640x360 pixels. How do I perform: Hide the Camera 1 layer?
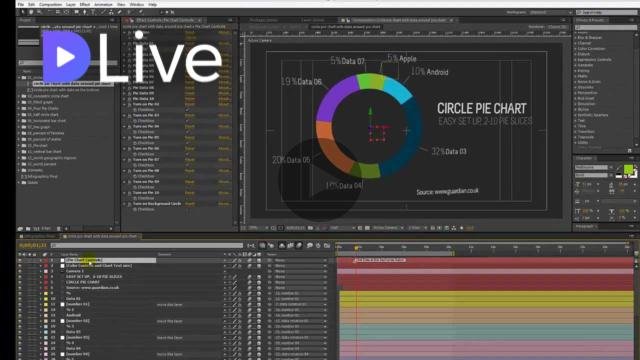[20, 271]
